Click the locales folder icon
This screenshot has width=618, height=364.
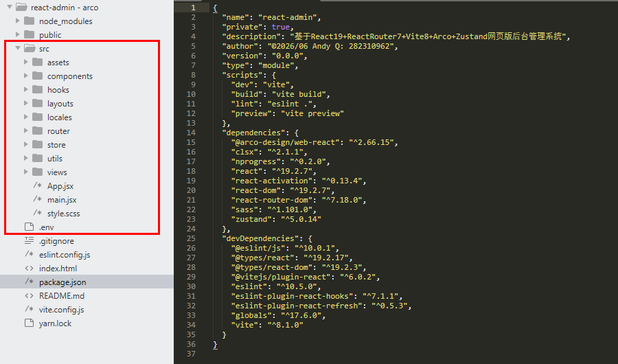pyautogui.click(x=38, y=117)
